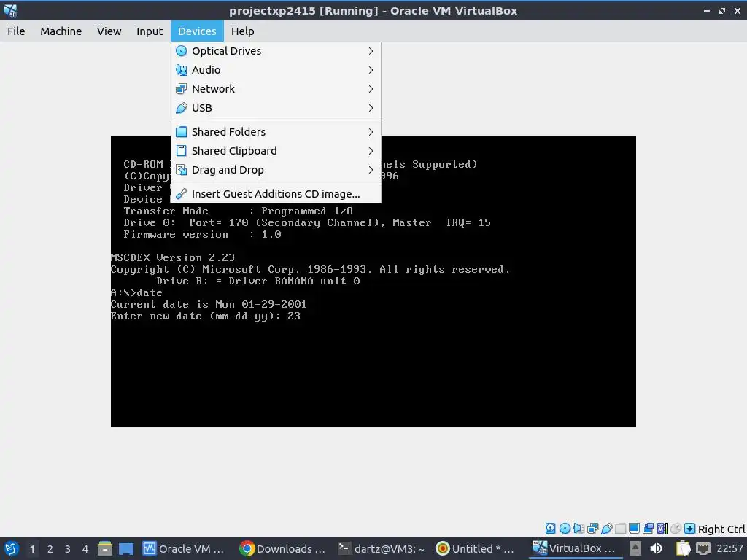Click the Right Ctrl host key label
The height and width of the screenshot is (560, 747).
[x=721, y=529]
